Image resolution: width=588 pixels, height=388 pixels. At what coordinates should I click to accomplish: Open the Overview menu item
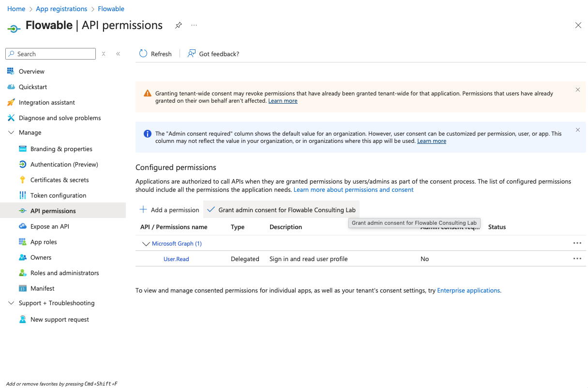pyautogui.click(x=31, y=71)
